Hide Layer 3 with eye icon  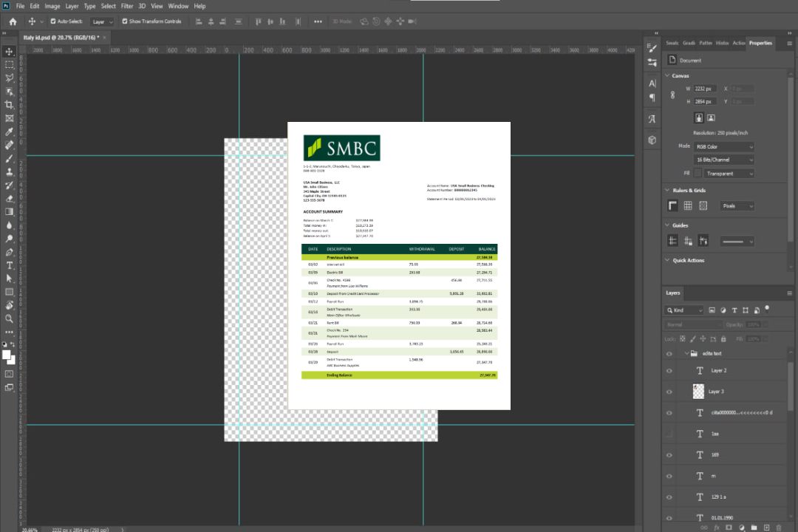click(669, 392)
